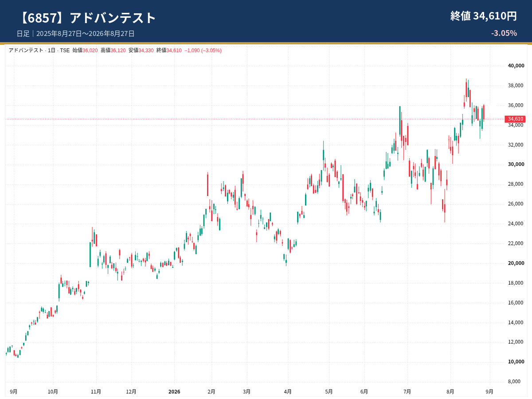Click the legend 終値 34,610 value
Image resolution: width=532 pixels, height=399 pixels.
(169, 51)
